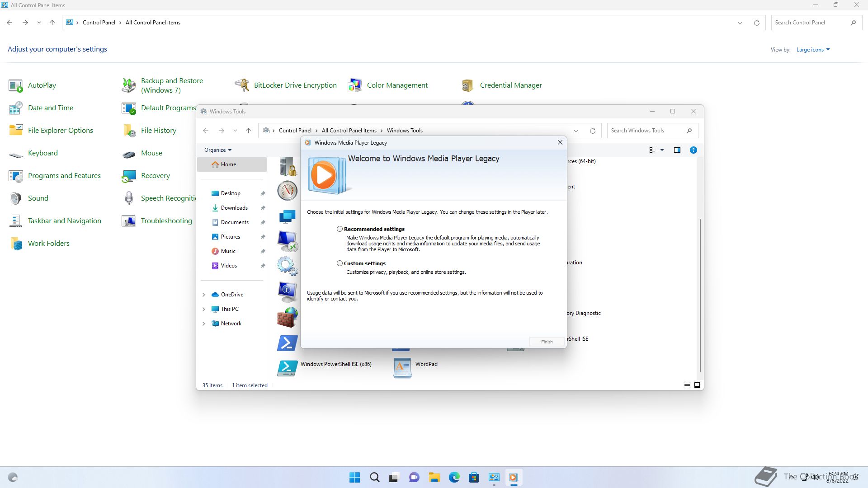Screen dimensions: 868x488
Task: Refresh the Control Panel window
Action: click(x=756, y=23)
